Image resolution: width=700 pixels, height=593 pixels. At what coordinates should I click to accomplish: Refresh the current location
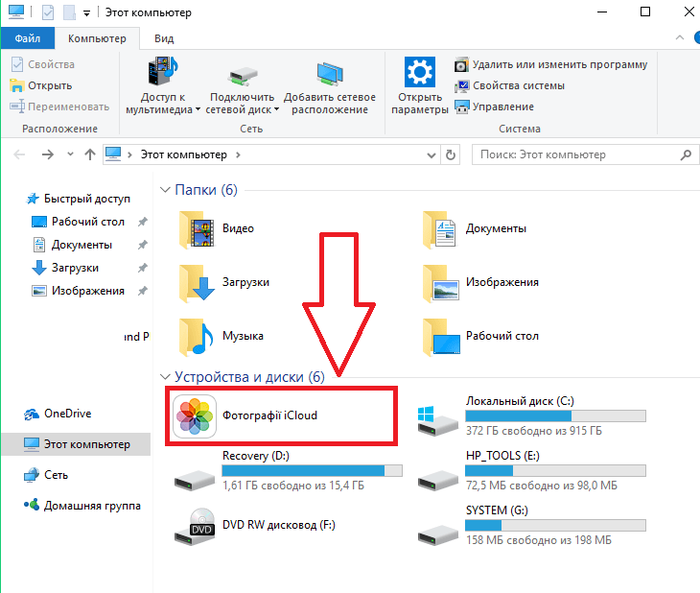451,155
